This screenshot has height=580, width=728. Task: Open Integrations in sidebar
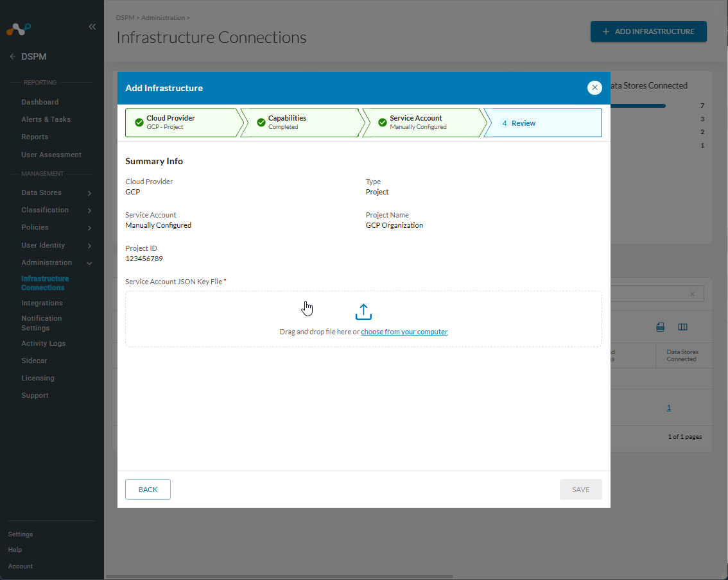[42, 303]
